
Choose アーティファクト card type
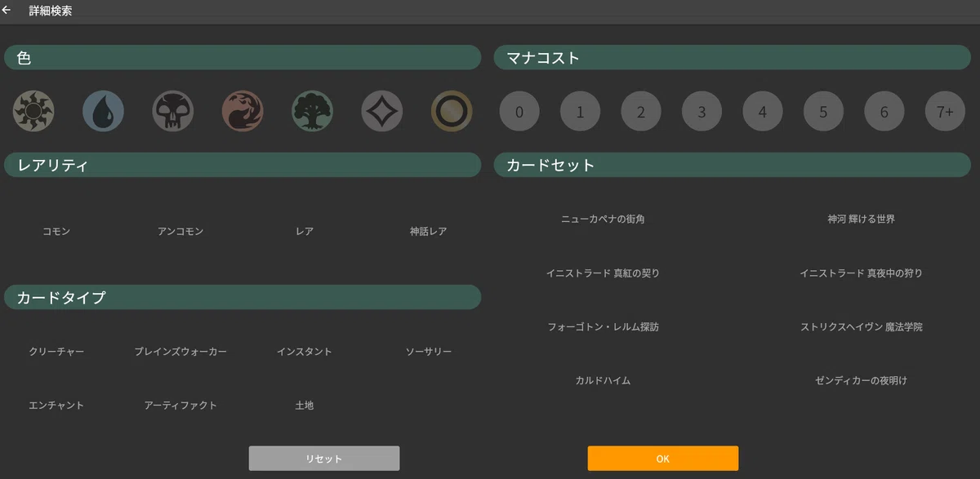[x=180, y=406]
